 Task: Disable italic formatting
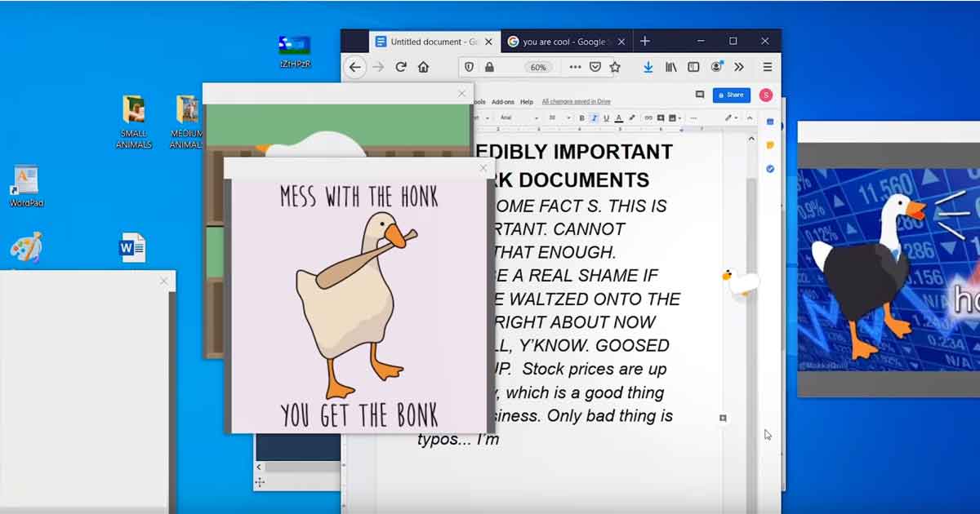[594, 117]
